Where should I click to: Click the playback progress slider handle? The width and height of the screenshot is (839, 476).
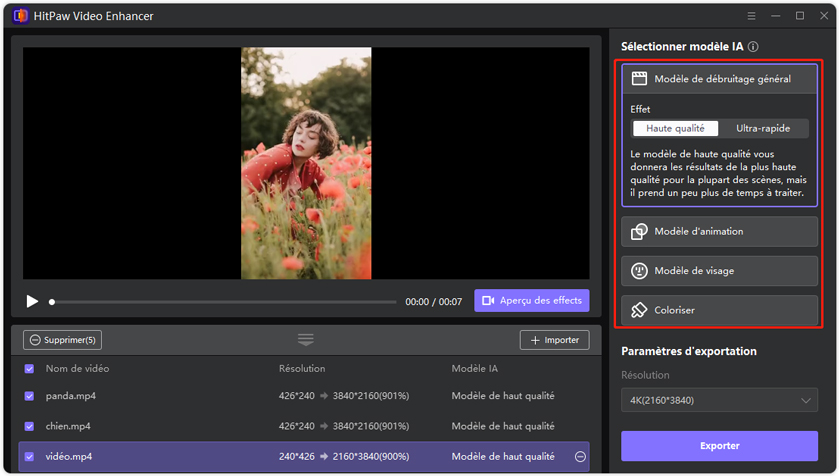[52, 302]
